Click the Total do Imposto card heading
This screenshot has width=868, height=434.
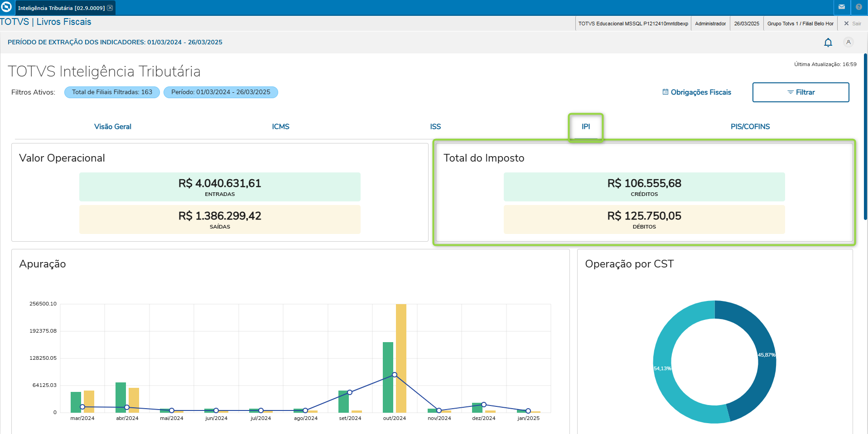click(x=484, y=158)
